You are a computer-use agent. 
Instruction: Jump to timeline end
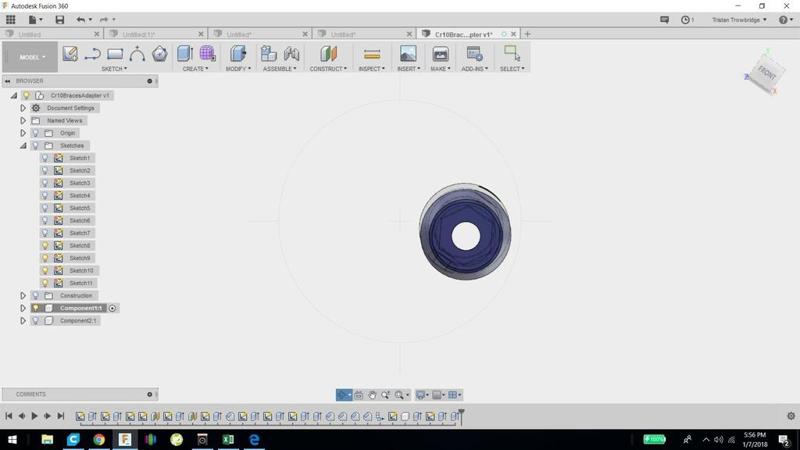click(x=61, y=416)
